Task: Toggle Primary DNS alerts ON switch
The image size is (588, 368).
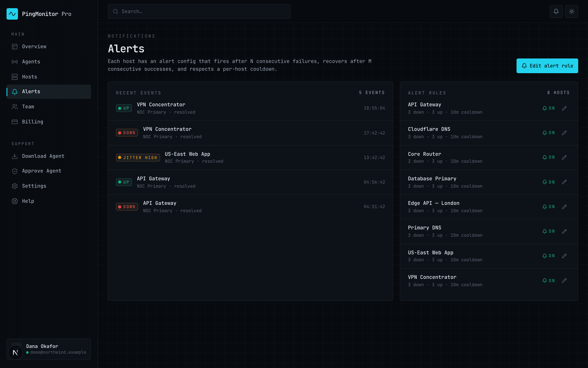Action: [549, 231]
